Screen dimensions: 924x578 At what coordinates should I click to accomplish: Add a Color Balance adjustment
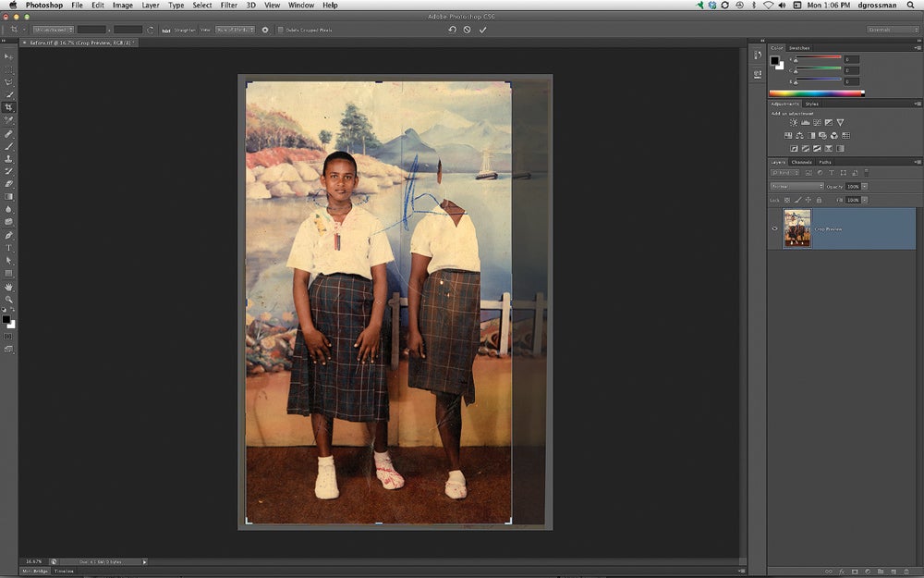pos(799,136)
